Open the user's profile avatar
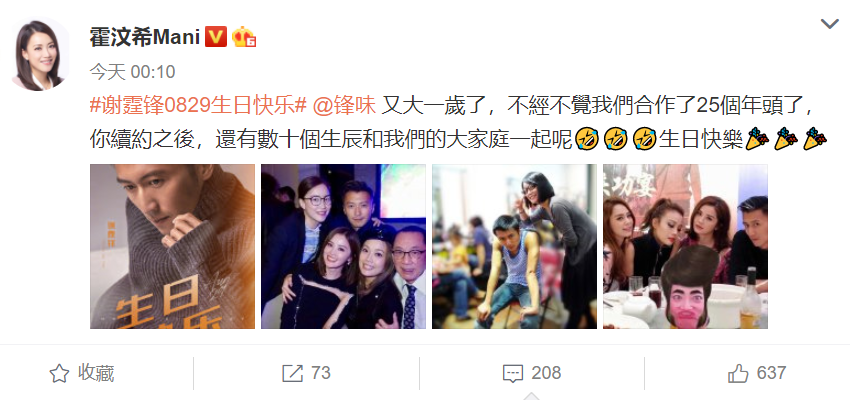 (x=40, y=53)
